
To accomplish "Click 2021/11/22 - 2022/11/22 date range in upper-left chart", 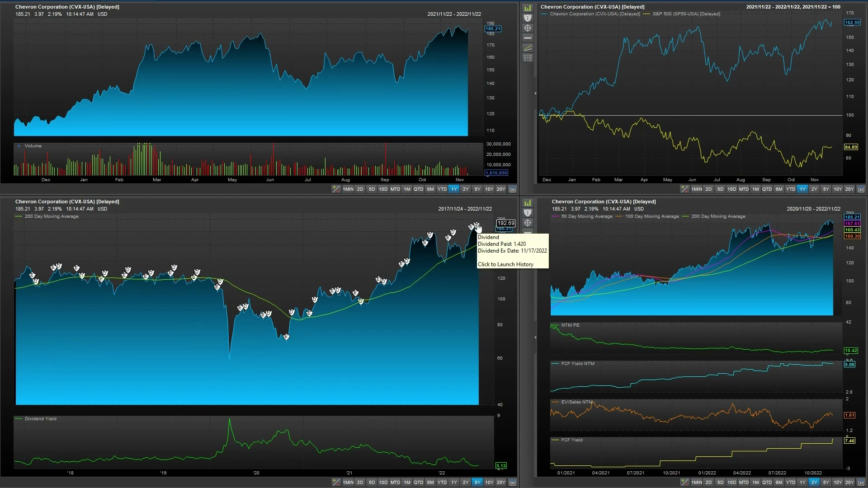I will [454, 14].
